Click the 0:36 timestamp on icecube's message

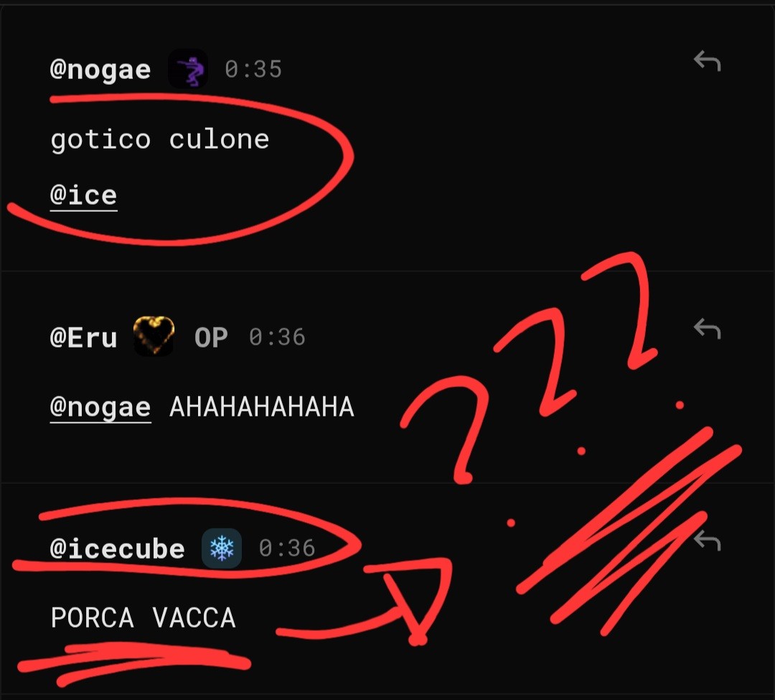[x=287, y=549]
